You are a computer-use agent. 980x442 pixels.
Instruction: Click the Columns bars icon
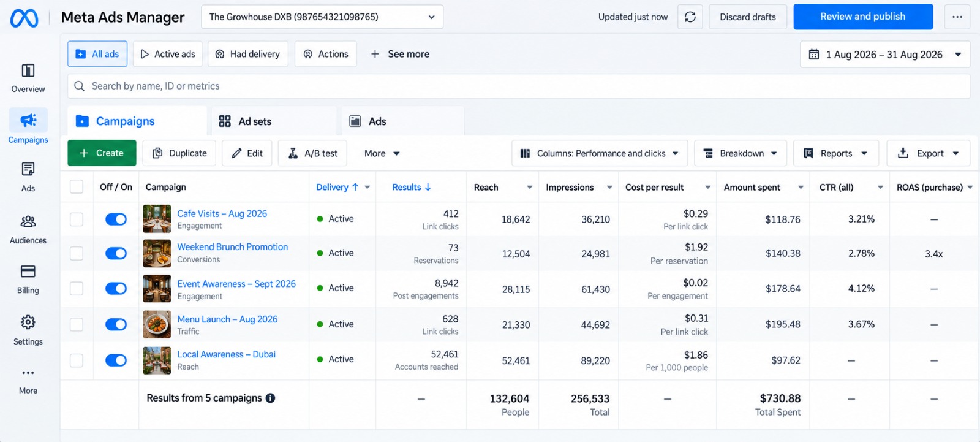[525, 153]
